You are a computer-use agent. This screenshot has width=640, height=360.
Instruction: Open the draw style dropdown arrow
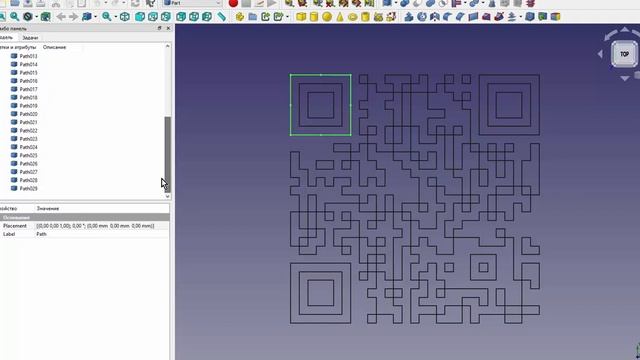pyautogui.click(x=36, y=17)
